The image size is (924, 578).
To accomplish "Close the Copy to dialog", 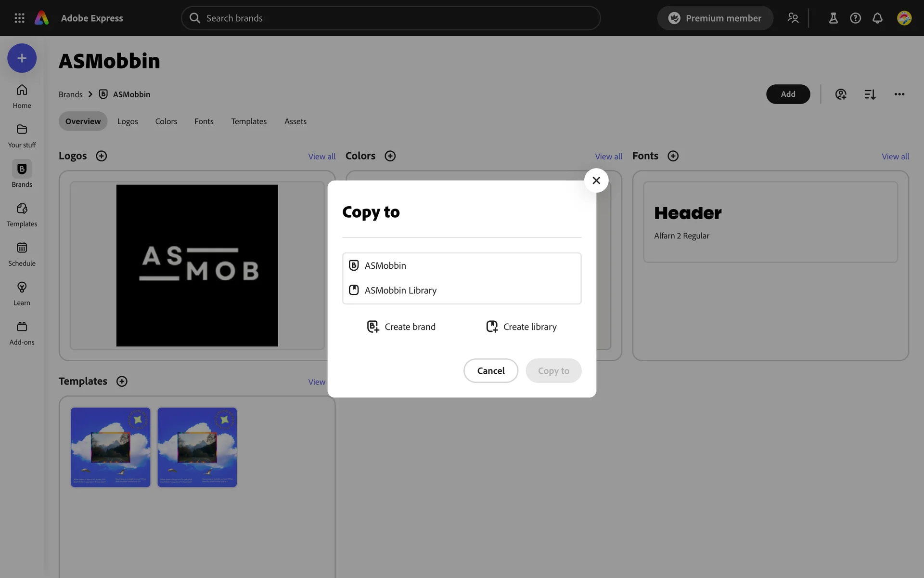I will point(596,180).
